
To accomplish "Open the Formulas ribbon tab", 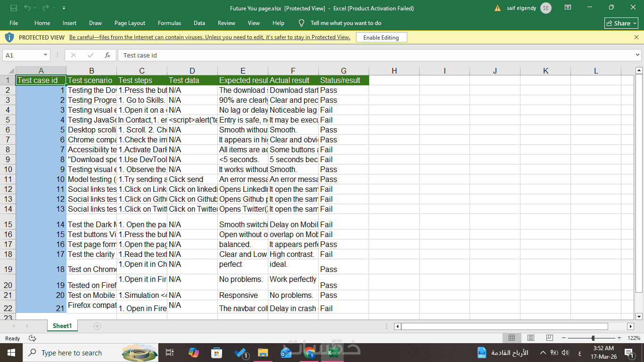I will pos(169,23).
